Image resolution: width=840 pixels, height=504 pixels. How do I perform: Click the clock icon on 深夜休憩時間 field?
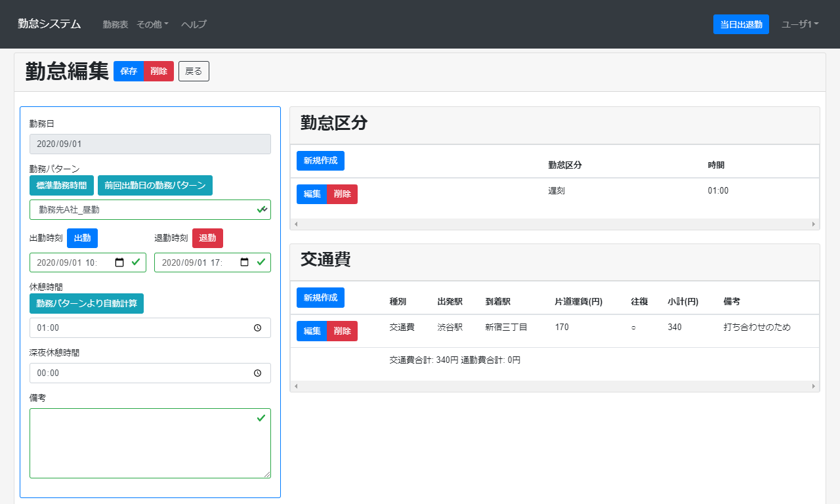coord(257,373)
